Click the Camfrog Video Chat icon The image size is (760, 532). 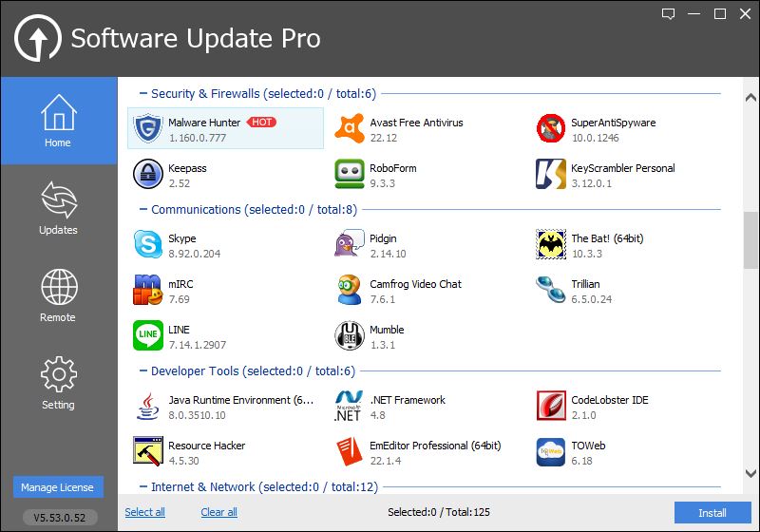coord(350,290)
